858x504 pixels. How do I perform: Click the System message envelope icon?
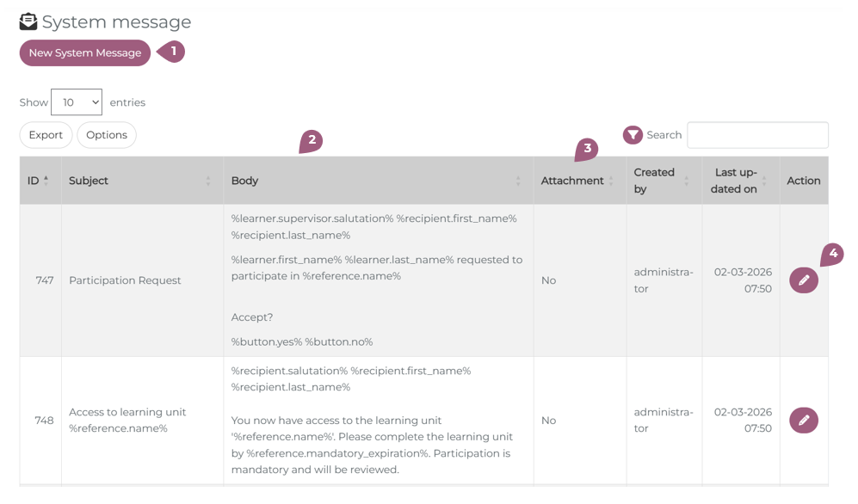coord(28,22)
